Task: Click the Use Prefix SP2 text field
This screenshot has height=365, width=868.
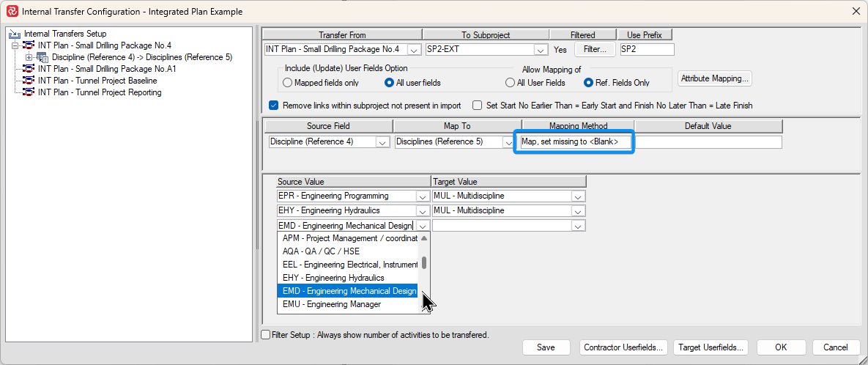Action: tap(646, 50)
